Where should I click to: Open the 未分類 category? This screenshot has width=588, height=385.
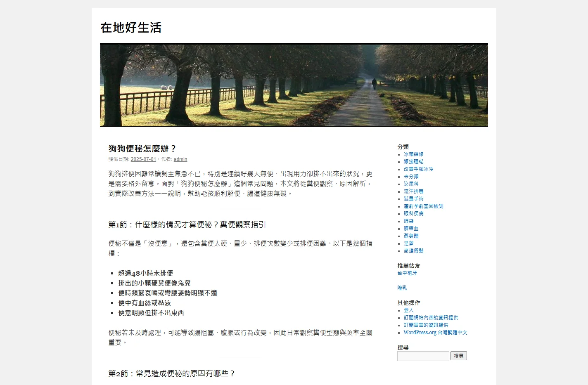tap(411, 177)
